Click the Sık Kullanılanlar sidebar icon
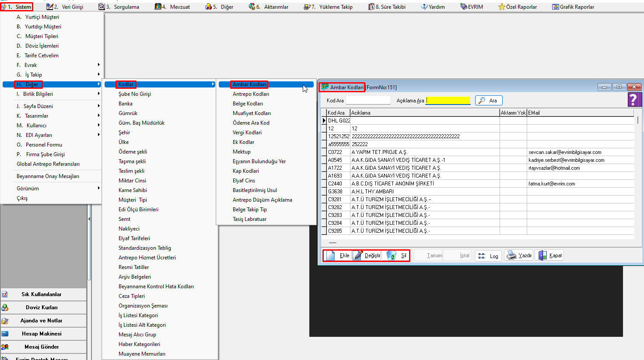The image size is (644, 360). [5, 294]
